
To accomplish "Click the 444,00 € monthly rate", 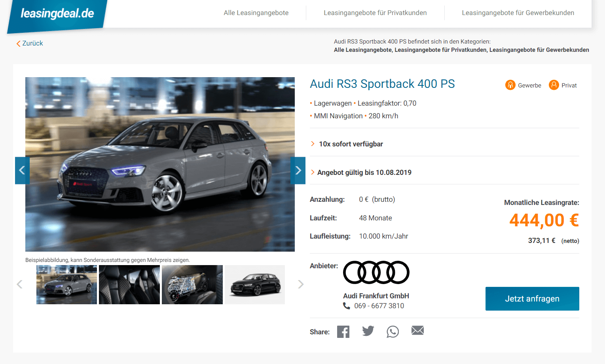I will coord(544,220).
